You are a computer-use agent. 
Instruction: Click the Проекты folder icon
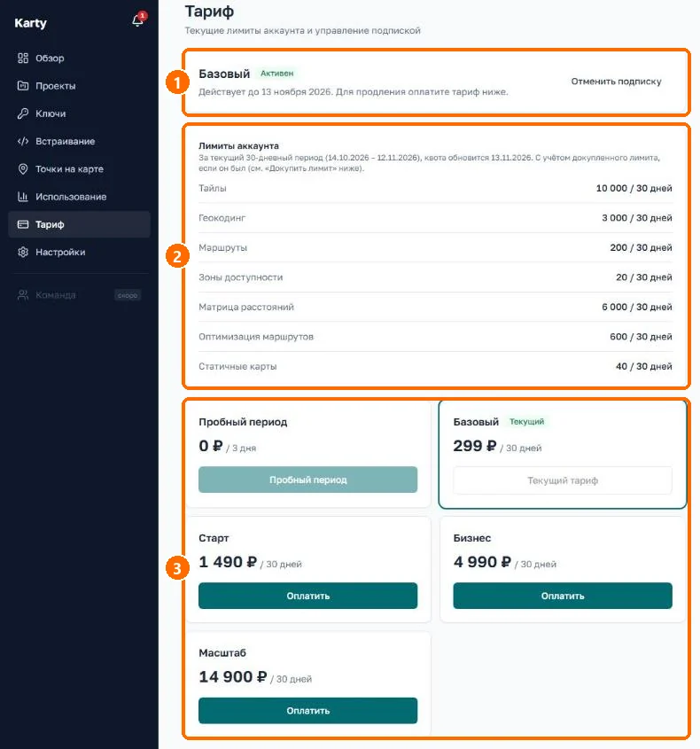23,86
